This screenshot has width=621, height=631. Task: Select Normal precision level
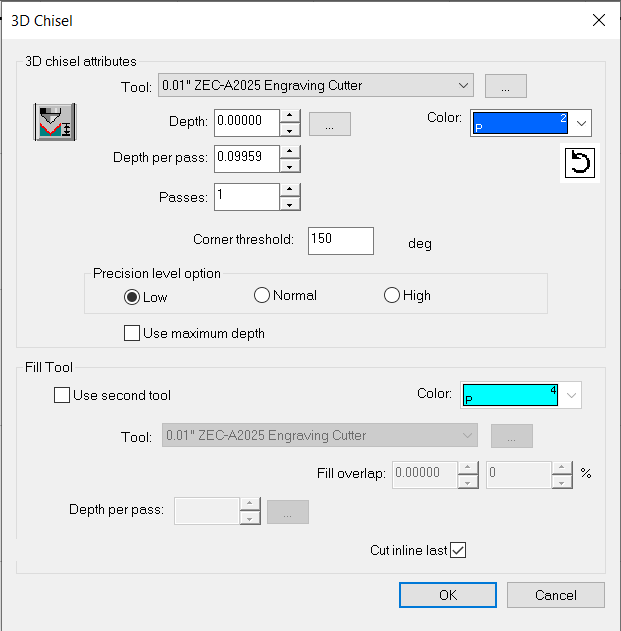[x=262, y=296]
